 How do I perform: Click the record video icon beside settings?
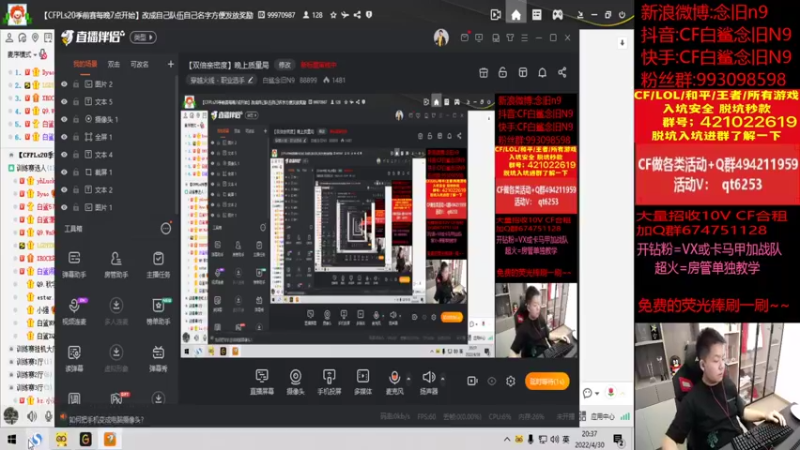pyautogui.click(x=472, y=381)
